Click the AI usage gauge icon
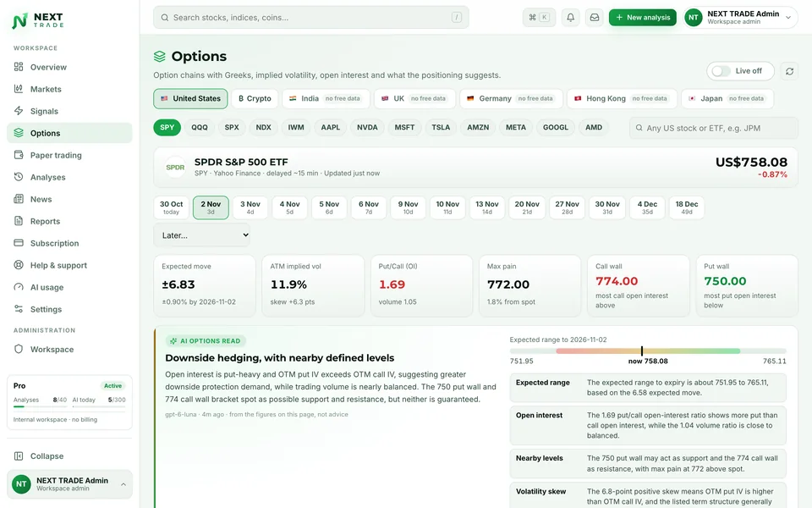 (x=19, y=287)
